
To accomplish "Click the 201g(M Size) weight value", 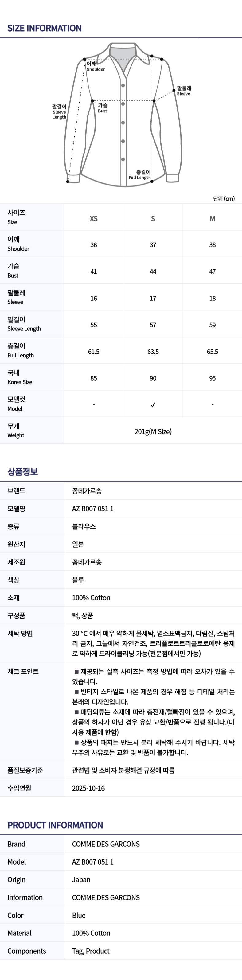I will click(153, 431).
